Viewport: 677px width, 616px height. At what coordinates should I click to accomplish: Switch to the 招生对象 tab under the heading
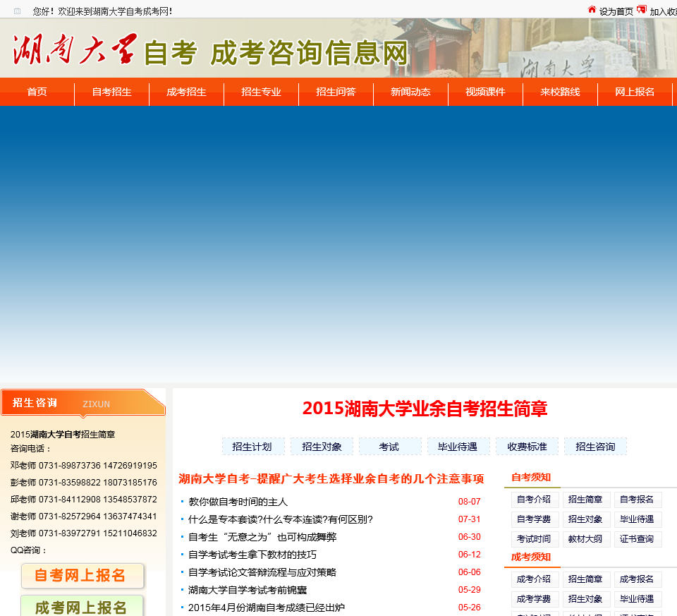coord(322,446)
